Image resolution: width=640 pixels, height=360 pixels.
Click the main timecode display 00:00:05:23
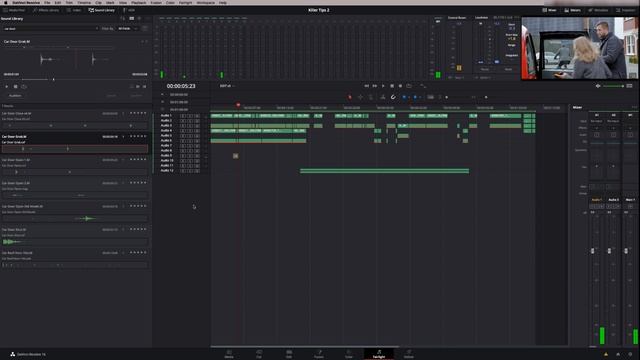click(181, 86)
